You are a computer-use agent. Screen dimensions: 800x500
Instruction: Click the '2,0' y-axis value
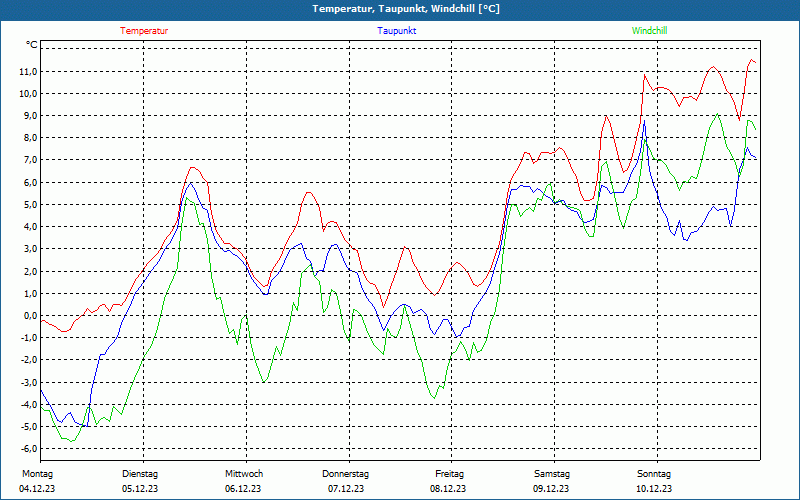[31, 271]
